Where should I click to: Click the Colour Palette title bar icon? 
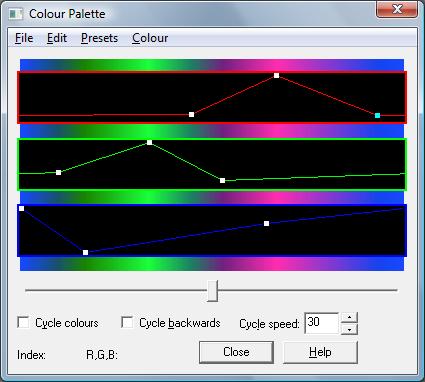coord(16,14)
